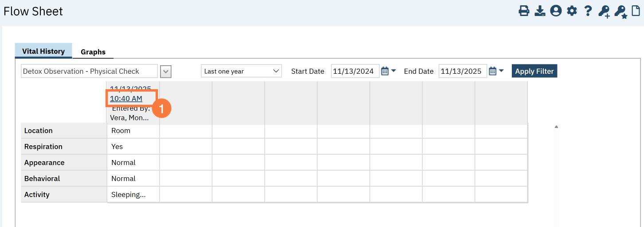Click the key with star icon
This screenshot has width=644, height=227.
coord(621,11)
